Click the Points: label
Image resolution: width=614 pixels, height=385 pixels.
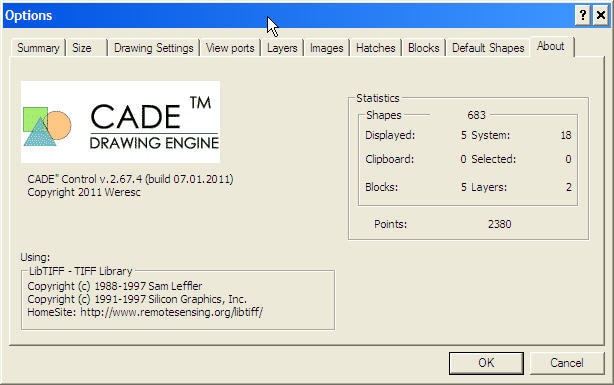pos(390,224)
